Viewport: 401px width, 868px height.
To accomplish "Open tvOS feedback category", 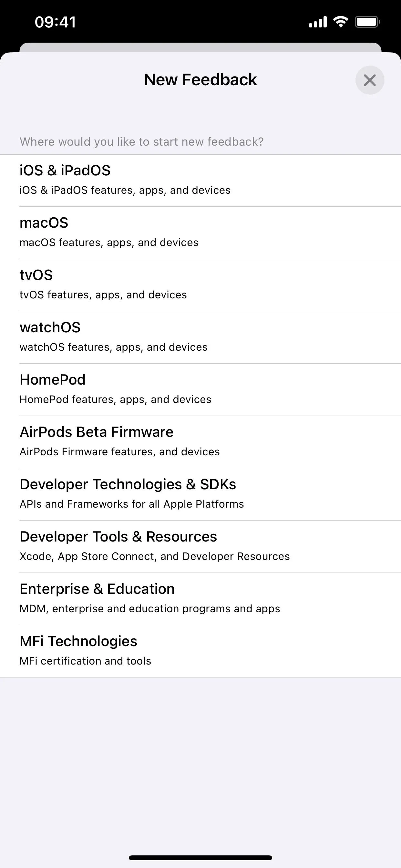I will click(200, 285).
